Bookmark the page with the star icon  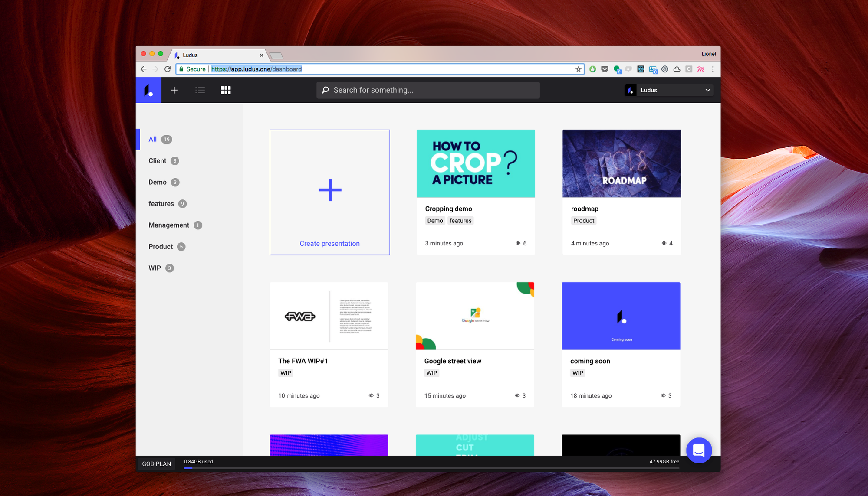[578, 69]
